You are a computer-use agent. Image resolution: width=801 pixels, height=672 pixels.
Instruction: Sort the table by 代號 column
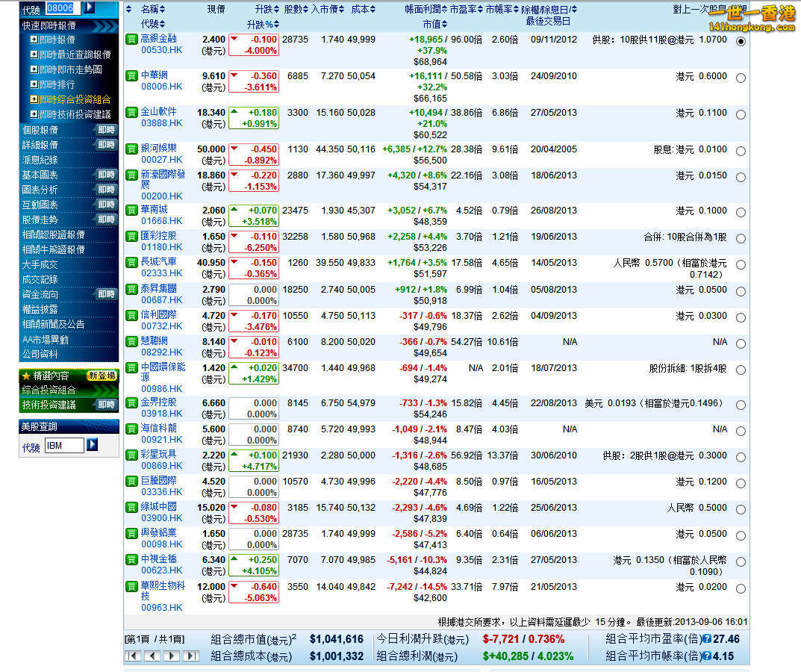[x=153, y=24]
